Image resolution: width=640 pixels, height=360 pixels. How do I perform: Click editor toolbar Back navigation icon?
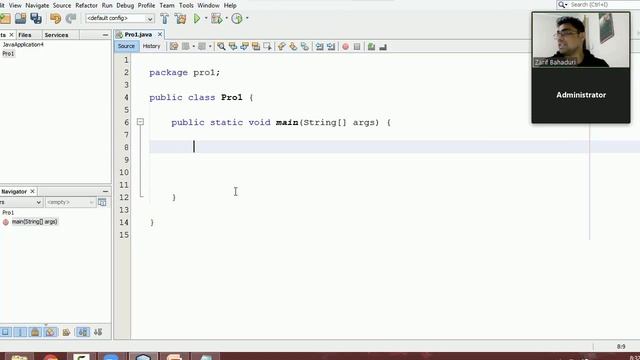186,47
